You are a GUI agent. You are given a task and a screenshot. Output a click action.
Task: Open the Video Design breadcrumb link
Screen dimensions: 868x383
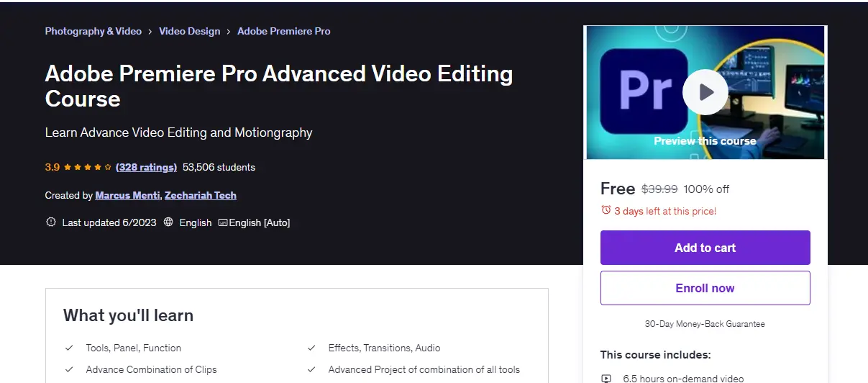[189, 31]
